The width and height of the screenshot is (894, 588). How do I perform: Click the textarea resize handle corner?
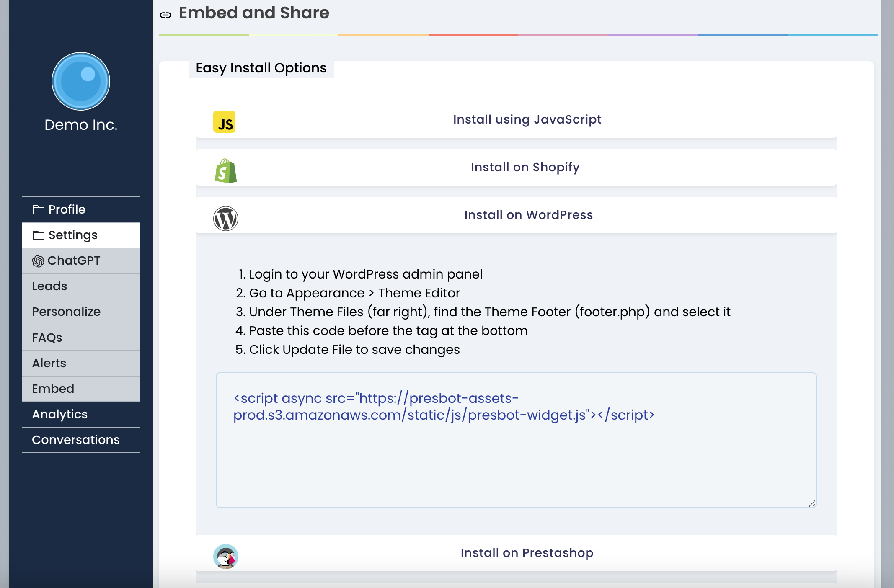coord(812,503)
